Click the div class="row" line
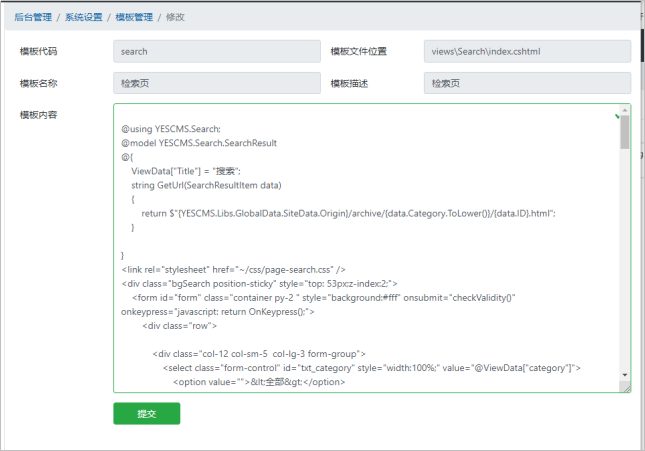This screenshot has height=451, width=645. tap(179, 326)
